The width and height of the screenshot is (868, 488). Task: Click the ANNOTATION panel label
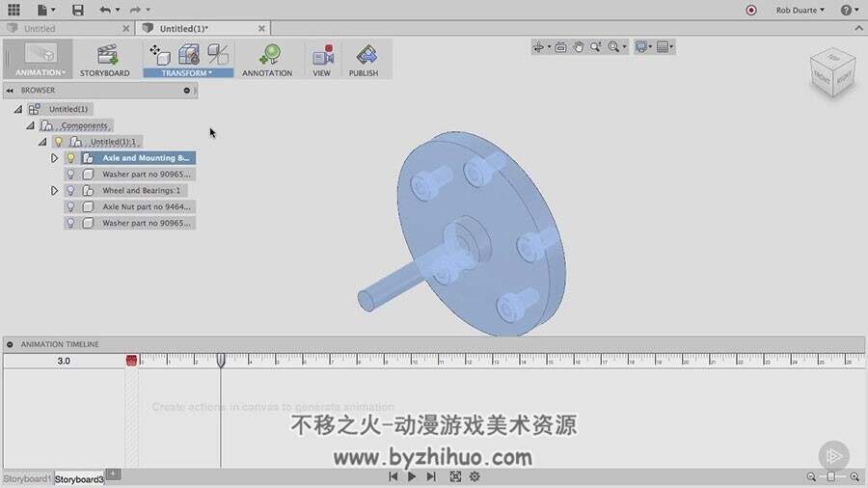(267, 73)
